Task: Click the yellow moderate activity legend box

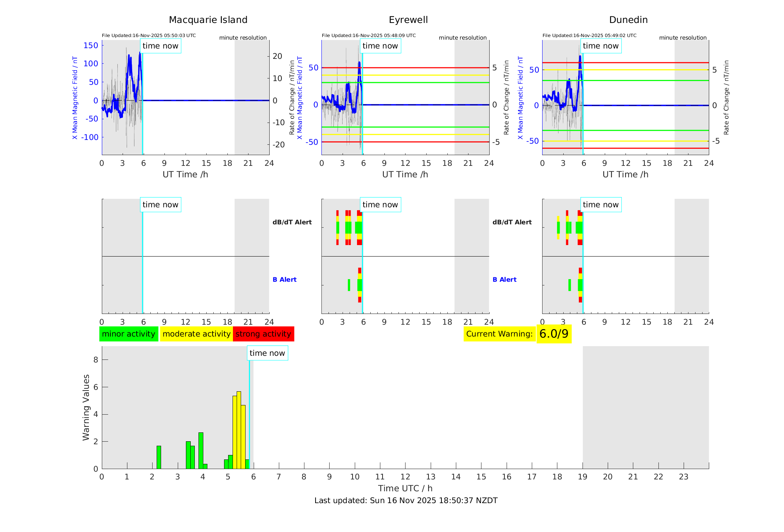Action: 196,334
